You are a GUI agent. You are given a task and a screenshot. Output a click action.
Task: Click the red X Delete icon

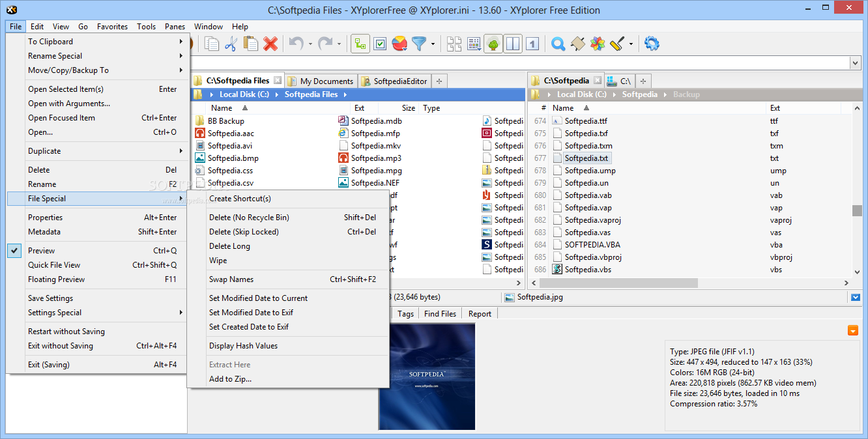pyautogui.click(x=270, y=44)
